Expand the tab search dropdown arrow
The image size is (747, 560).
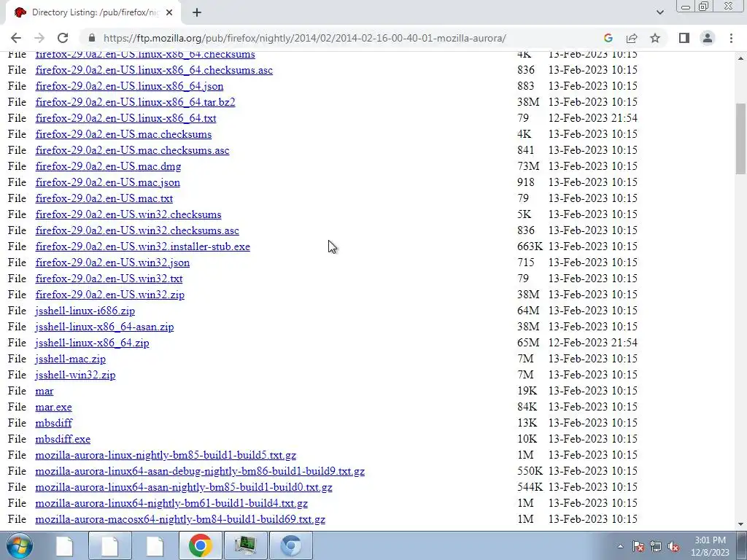tap(659, 12)
